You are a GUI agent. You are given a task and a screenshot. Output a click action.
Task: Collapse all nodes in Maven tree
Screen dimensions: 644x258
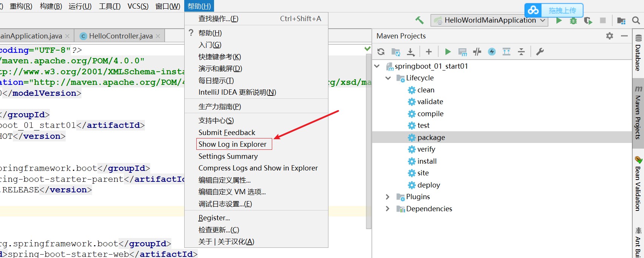click(521, 52)
